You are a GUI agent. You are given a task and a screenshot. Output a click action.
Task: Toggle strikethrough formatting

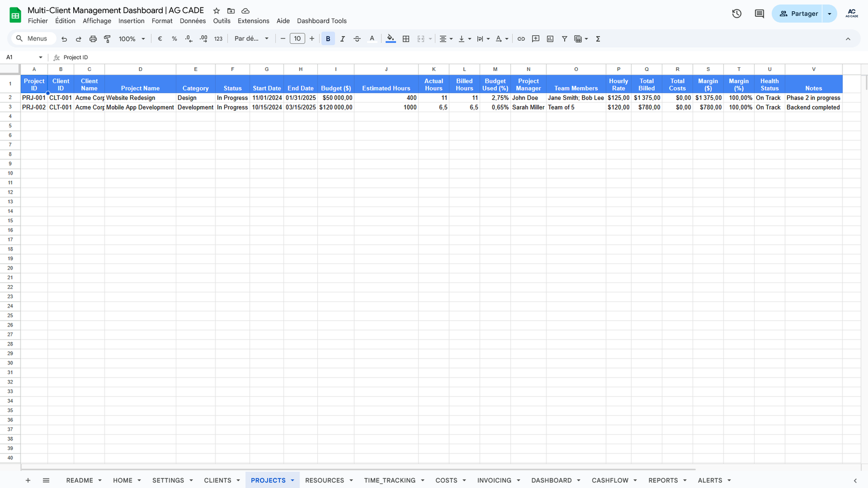pos(357,39)
